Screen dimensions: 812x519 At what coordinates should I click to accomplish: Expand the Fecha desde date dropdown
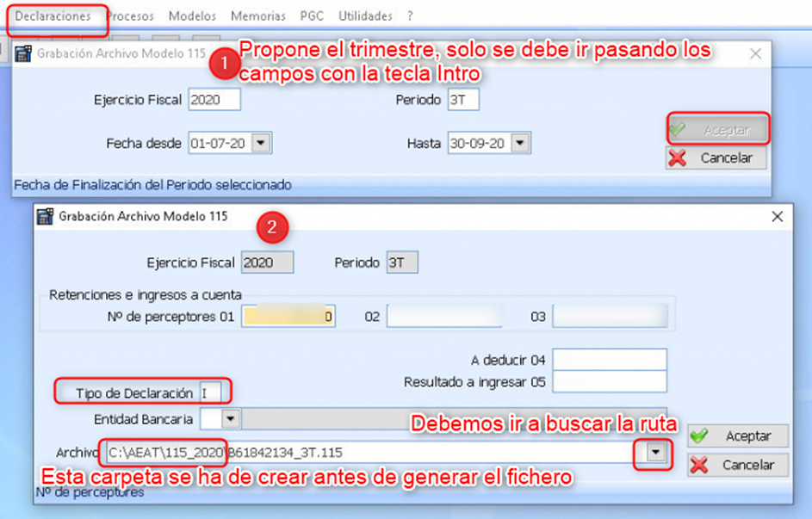[262, 144]
